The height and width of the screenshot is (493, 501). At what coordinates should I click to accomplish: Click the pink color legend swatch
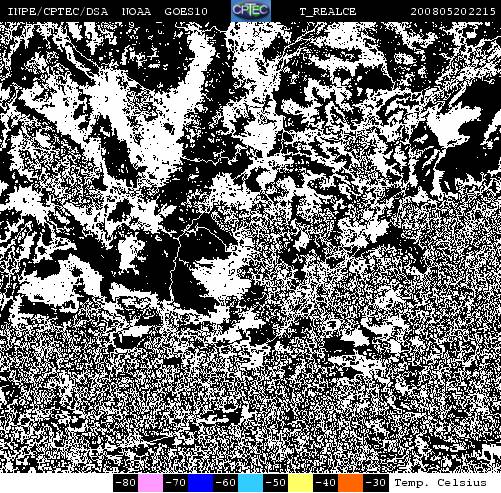tap(150, 483)
